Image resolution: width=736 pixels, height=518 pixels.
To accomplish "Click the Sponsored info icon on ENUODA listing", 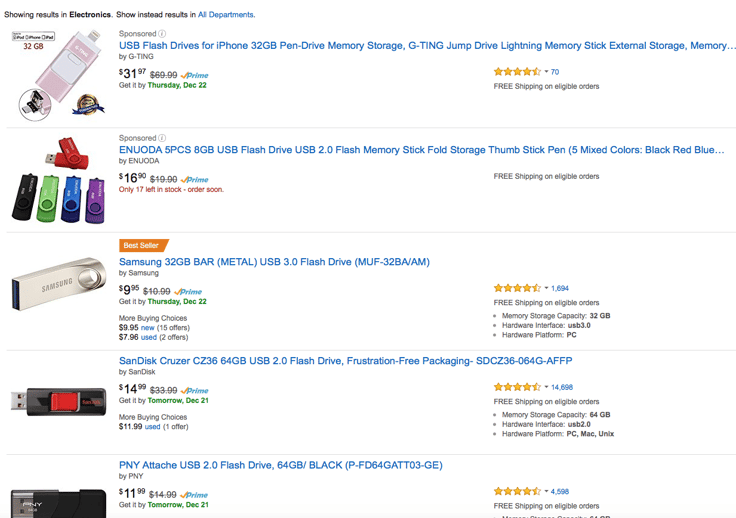I will 162,138.
